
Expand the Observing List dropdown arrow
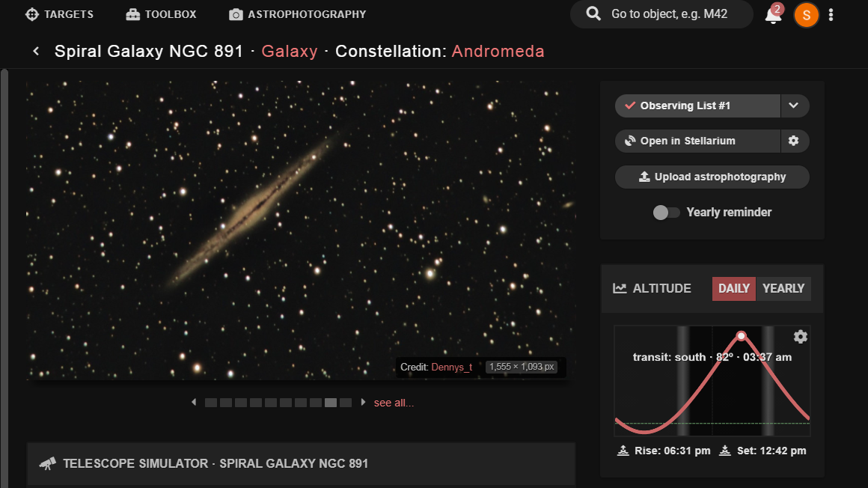[794, 106]
